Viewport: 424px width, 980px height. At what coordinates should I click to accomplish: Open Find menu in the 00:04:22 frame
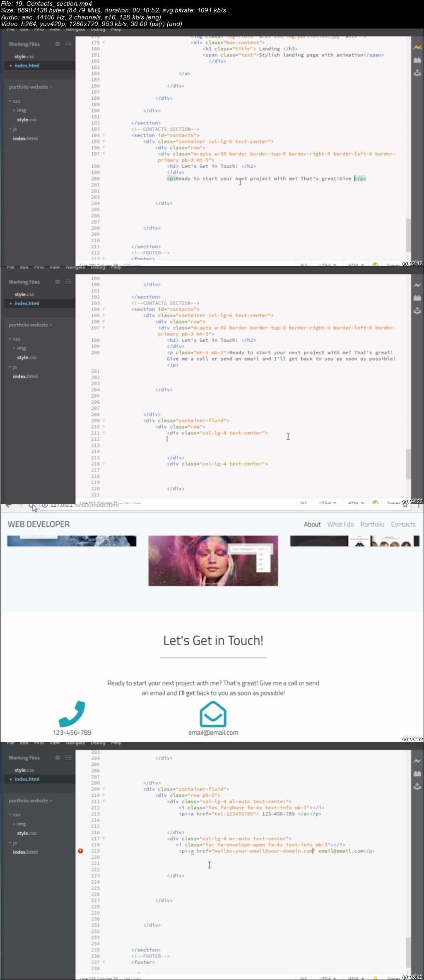pos(39,268)
